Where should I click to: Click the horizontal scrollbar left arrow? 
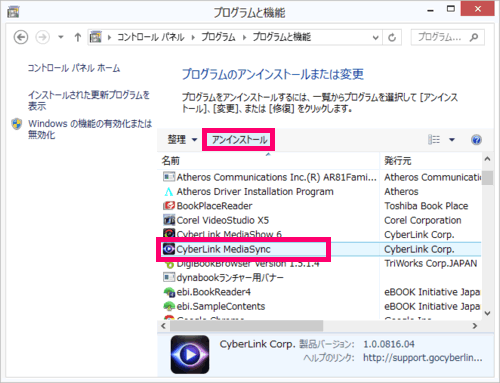click(163, 326)
